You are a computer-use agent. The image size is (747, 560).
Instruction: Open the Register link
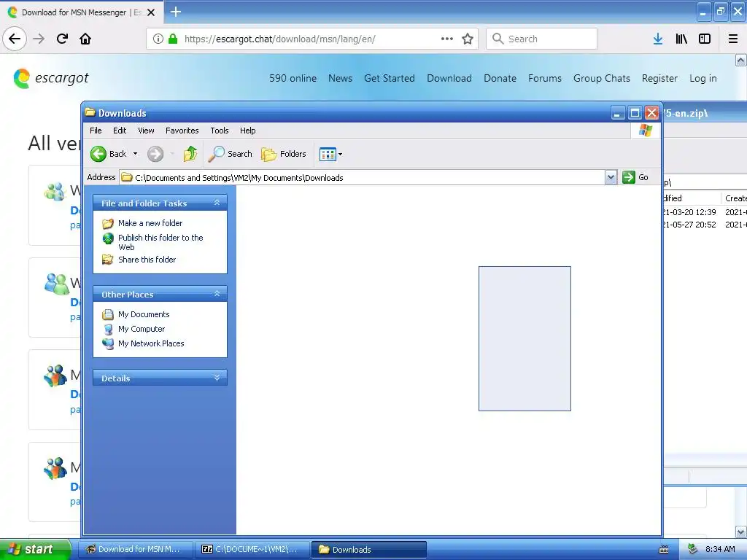click(659, 78)
